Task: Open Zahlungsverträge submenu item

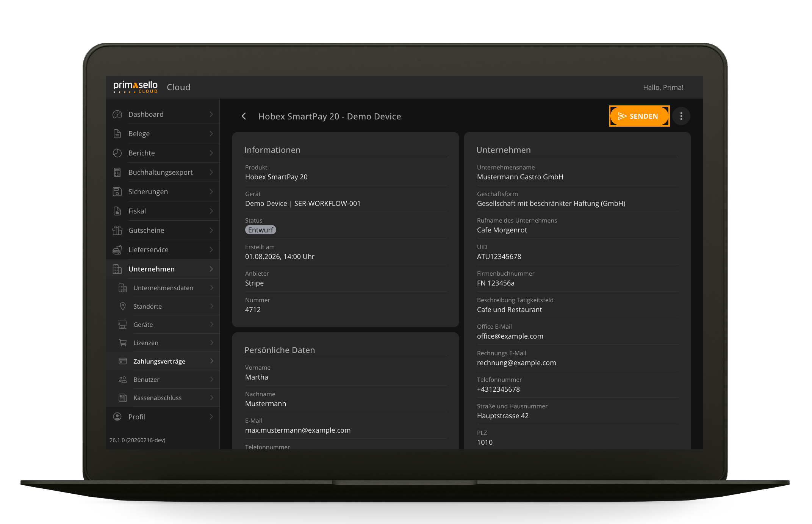Action: (163, 361)
